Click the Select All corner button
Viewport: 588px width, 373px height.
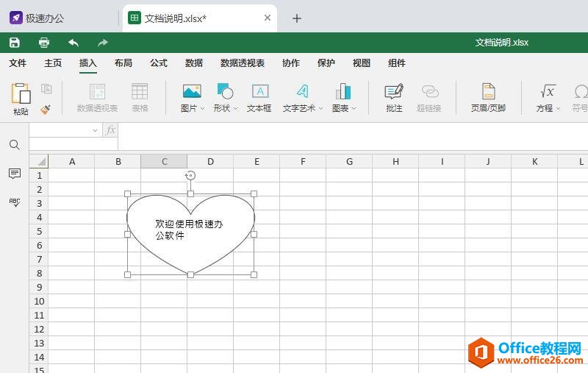point(39,161)
